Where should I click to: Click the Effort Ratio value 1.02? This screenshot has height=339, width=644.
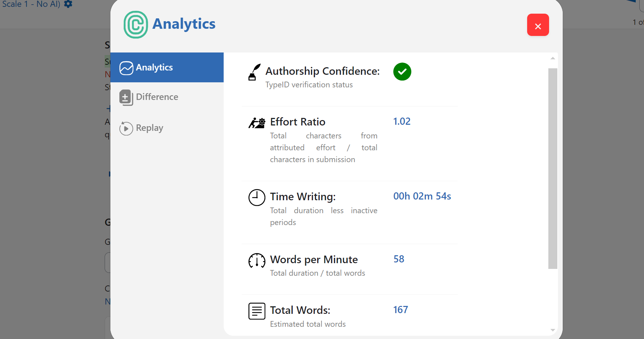coord(402,122)
